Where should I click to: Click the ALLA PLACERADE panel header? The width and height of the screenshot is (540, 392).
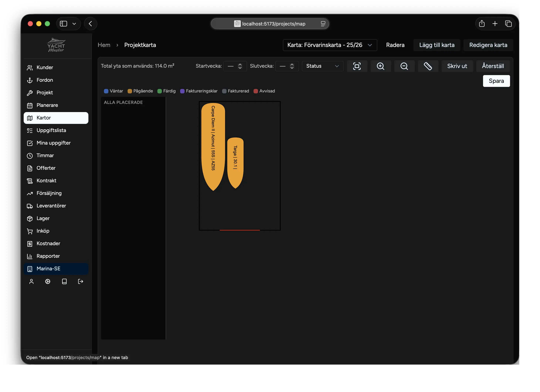click(124, 103)
